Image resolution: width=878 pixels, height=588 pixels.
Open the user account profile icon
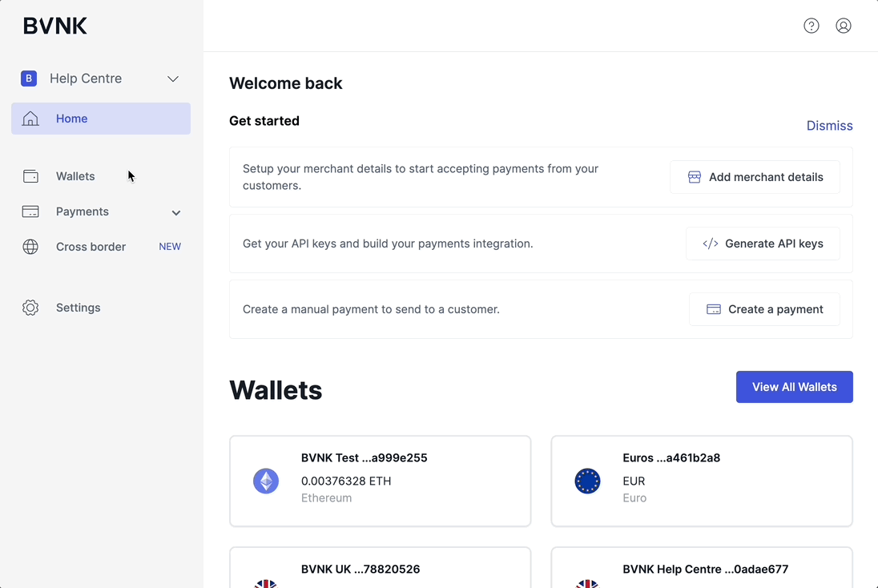844,26
